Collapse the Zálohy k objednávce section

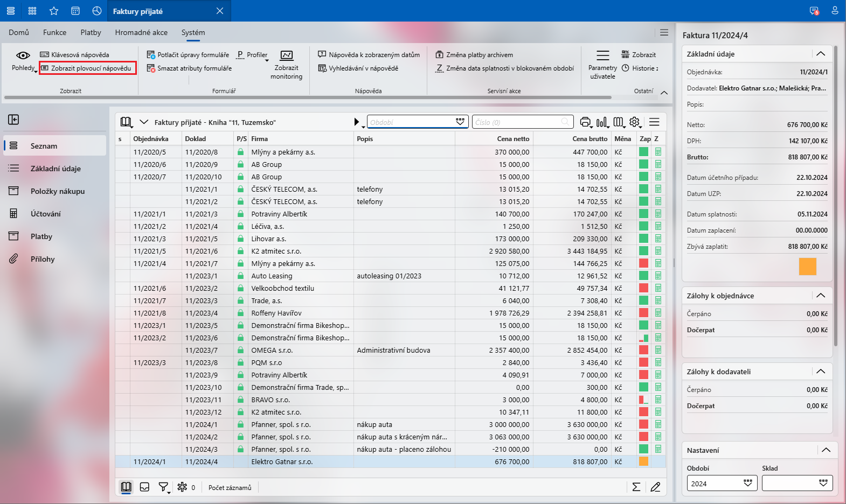(821, 296)
